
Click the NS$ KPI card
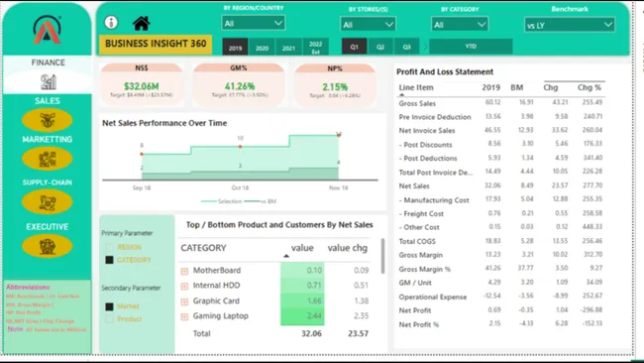click(x=142, y=84)
